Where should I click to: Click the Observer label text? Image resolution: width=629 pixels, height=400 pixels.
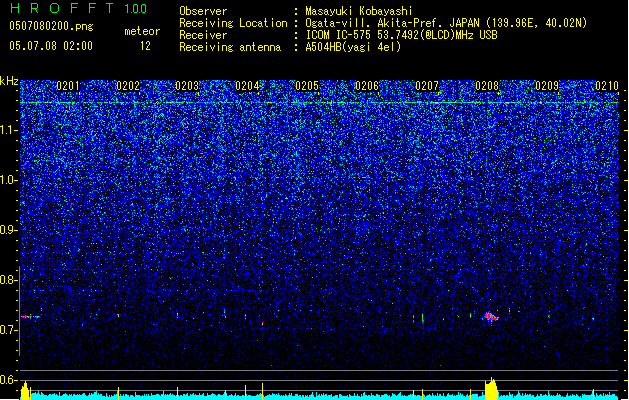pos(203,11)
